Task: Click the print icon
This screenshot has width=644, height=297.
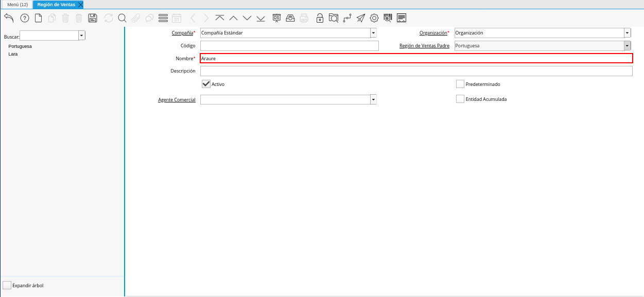Action: 304,18
